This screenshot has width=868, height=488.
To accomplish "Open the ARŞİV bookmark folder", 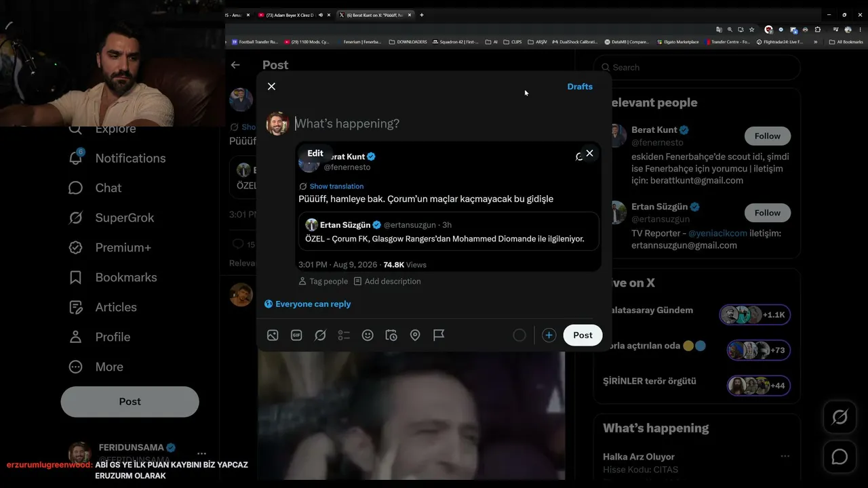I will pos(537,42).
